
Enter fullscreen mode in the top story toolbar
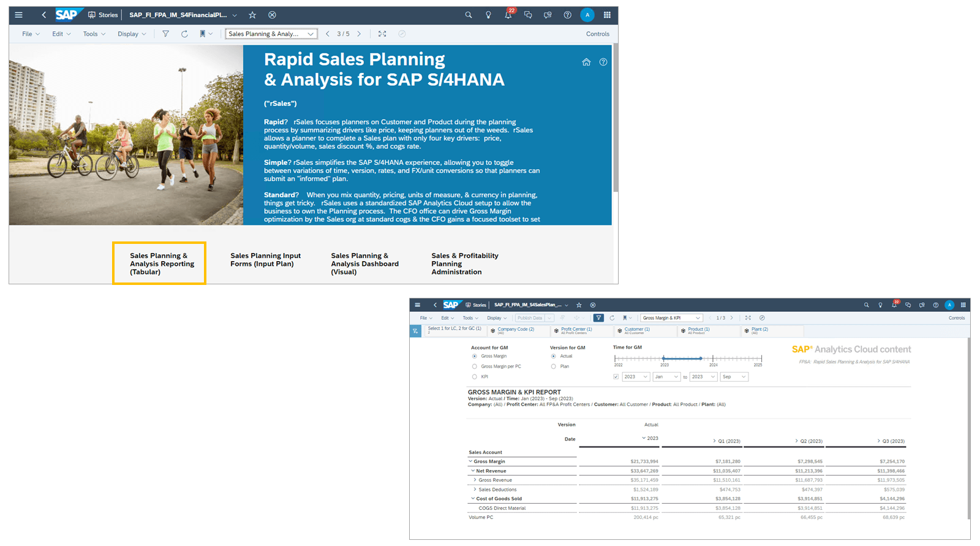tap(382, 34)
